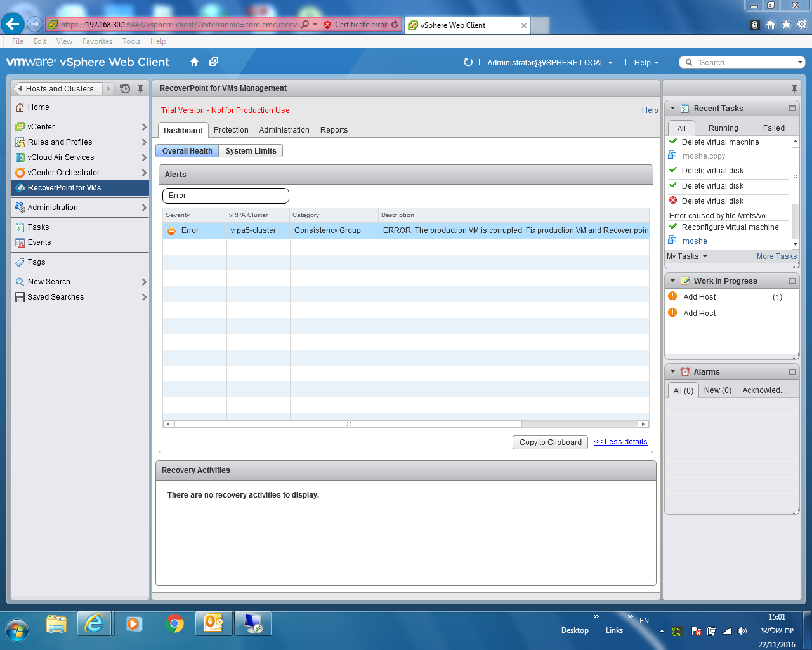812x650 pixels.
Task: Click the Copy to Clipboard button
Action: click(x=550, y=442)
